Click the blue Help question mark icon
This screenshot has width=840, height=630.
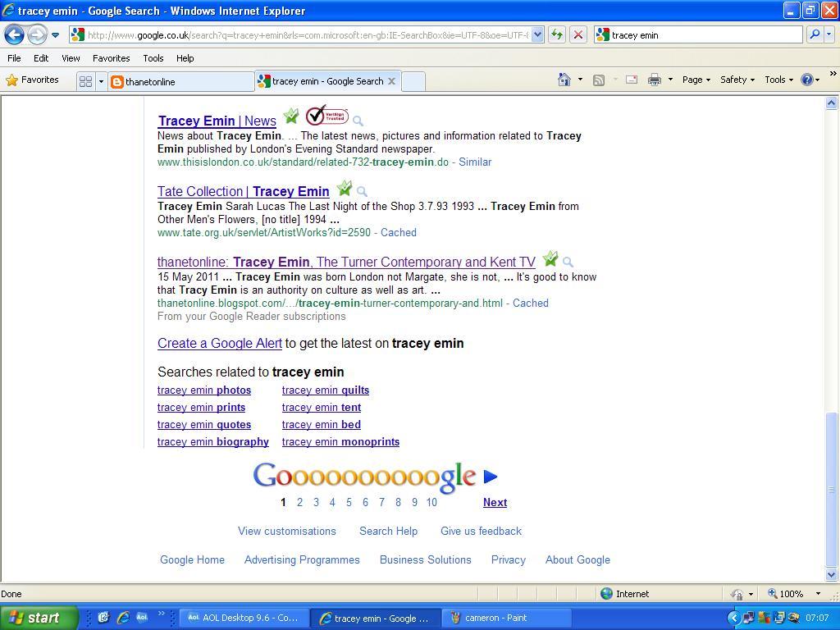(807, 80)
